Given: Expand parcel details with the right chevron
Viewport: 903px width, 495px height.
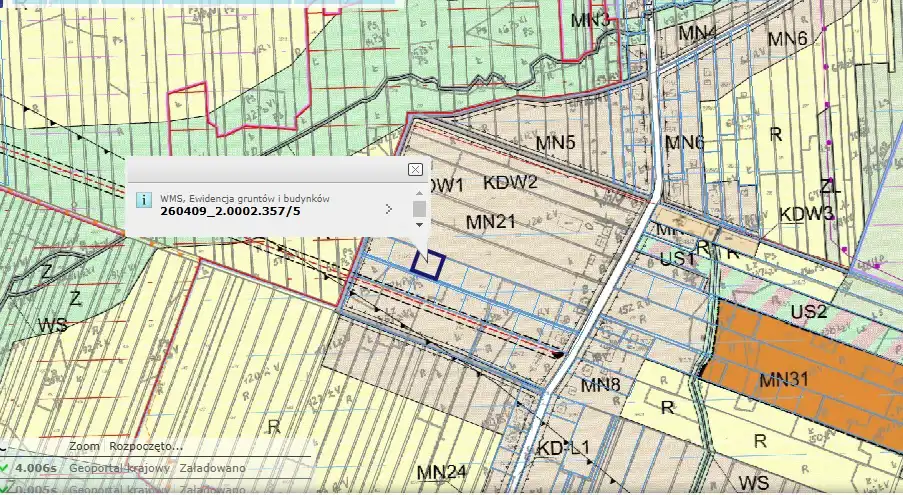Looking at the screenshot, I should tap(388, 210).
